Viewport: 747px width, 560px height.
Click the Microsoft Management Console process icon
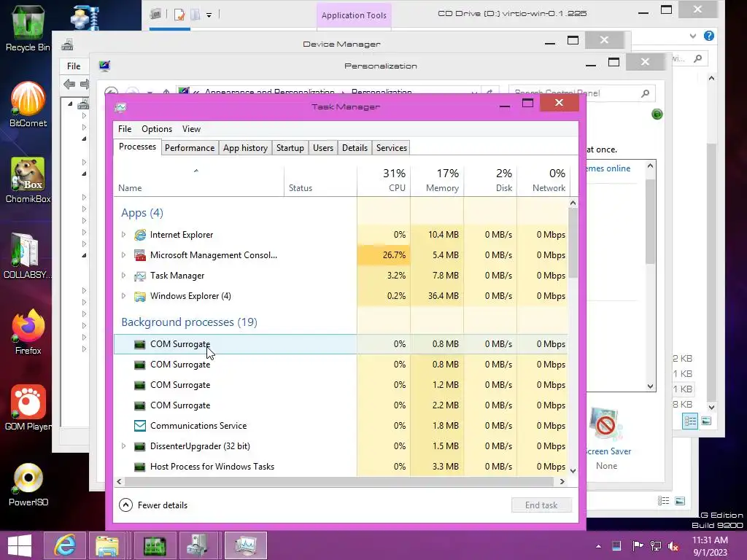pos(139,255)
